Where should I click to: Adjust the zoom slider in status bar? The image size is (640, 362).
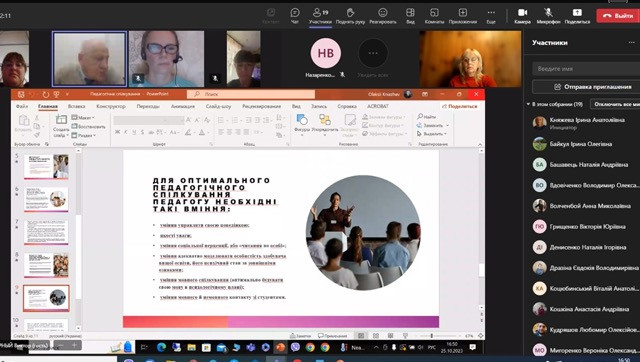(431, 336)
